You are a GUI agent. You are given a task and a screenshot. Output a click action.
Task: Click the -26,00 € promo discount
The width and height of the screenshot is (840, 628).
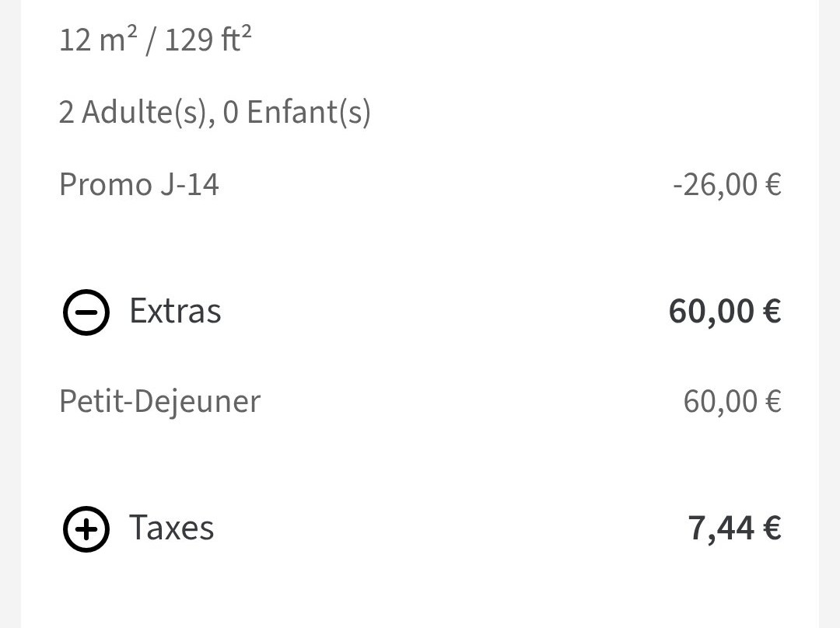coord(726,185)
